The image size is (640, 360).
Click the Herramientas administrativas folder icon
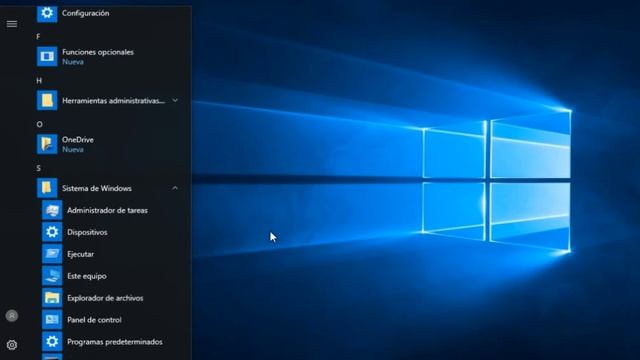(47, 100)
